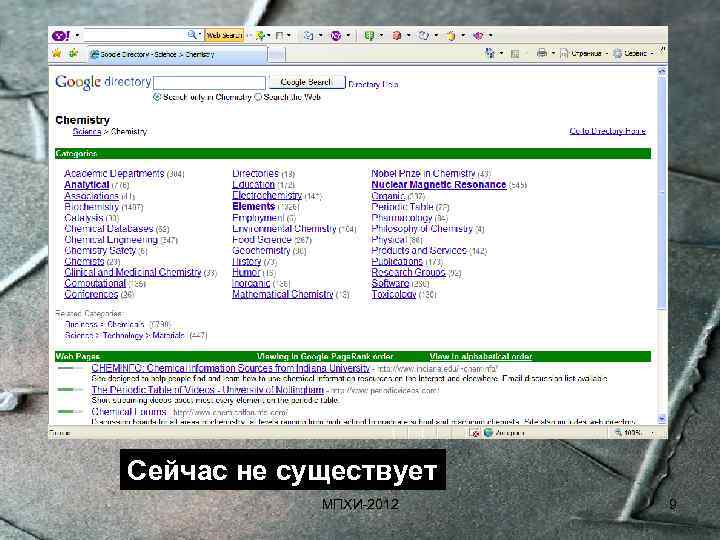Click the scroll up arrow of page
The height and width of the screenshot is (540, 720).
click(x=662, y=71)
